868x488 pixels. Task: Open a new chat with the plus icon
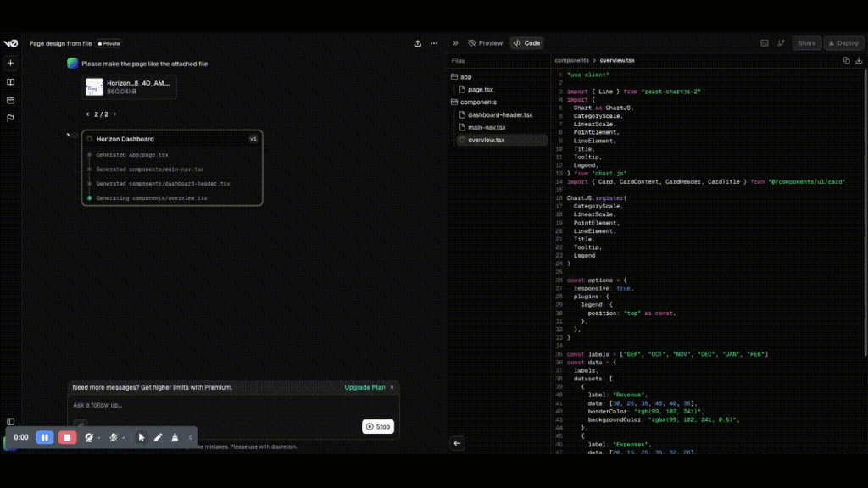pos(10,63)
